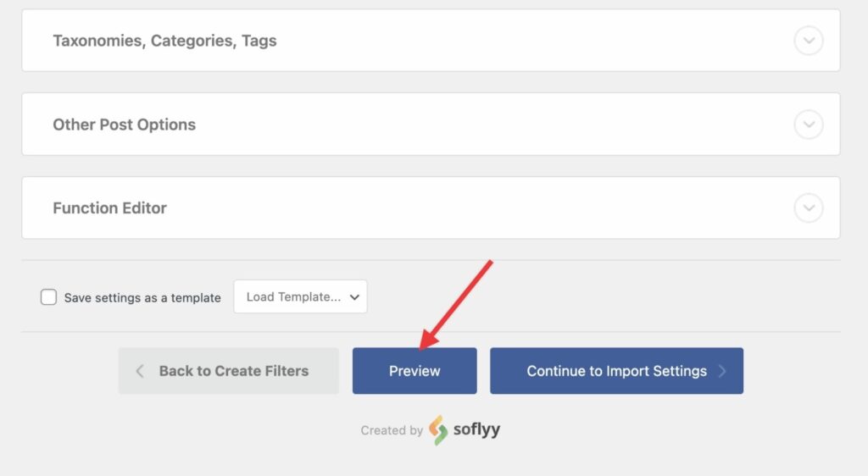Screen dimensions: 868x476
Task: Click Back to Create Filters button
Action: click(x=228, y=371)
